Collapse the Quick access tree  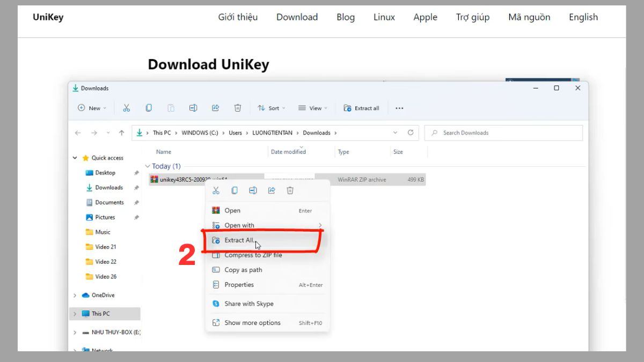click(75, 158)
